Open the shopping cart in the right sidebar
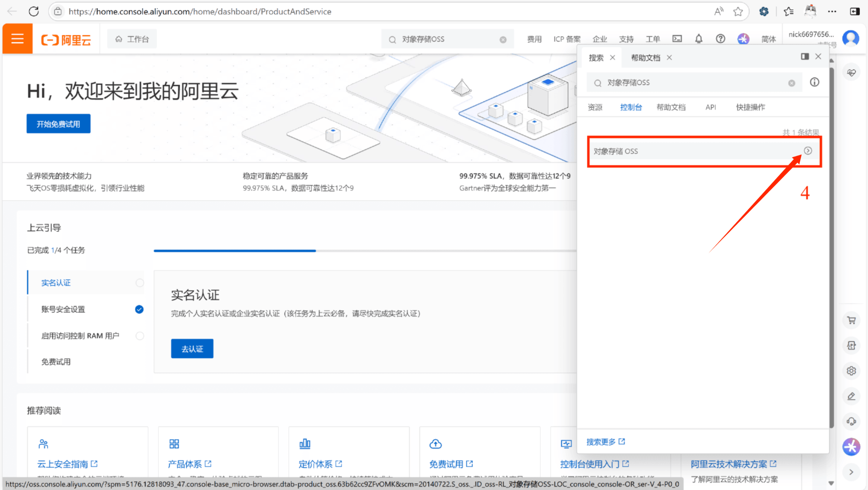The width and height of the screenshot is (868, 490). point(851,320)
